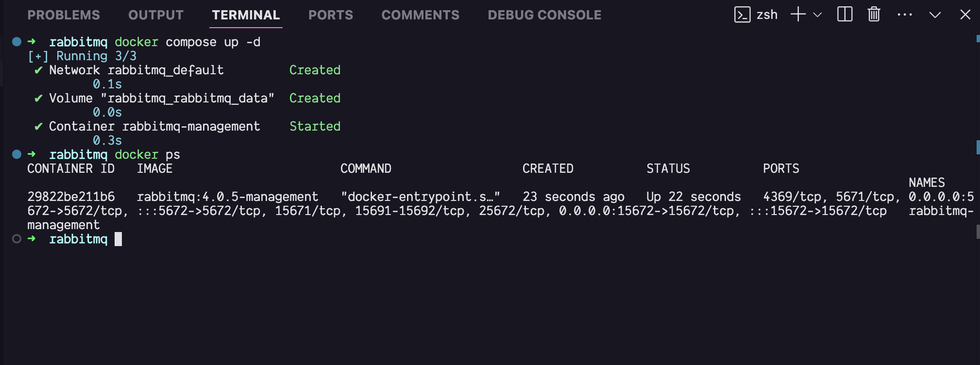Viewport: 980px width, 365px height.
Task: Split the terminal panel
Action: tap(845, 15)
